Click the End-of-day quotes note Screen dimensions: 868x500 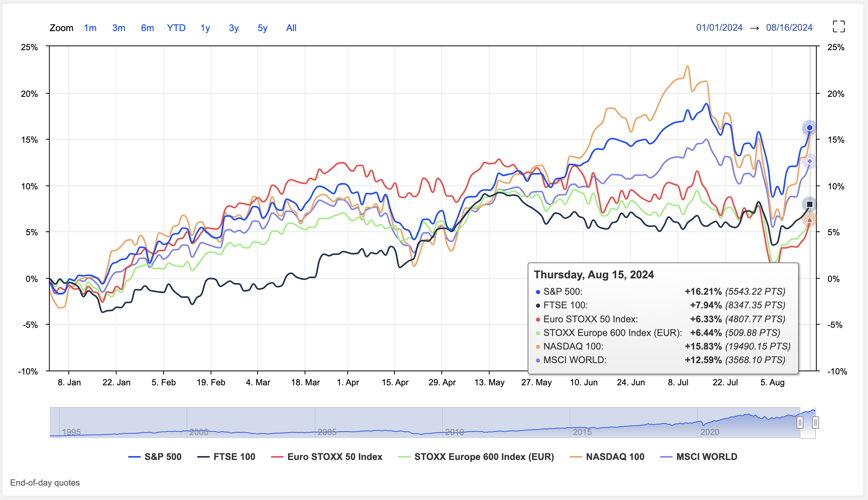(45, 483)
